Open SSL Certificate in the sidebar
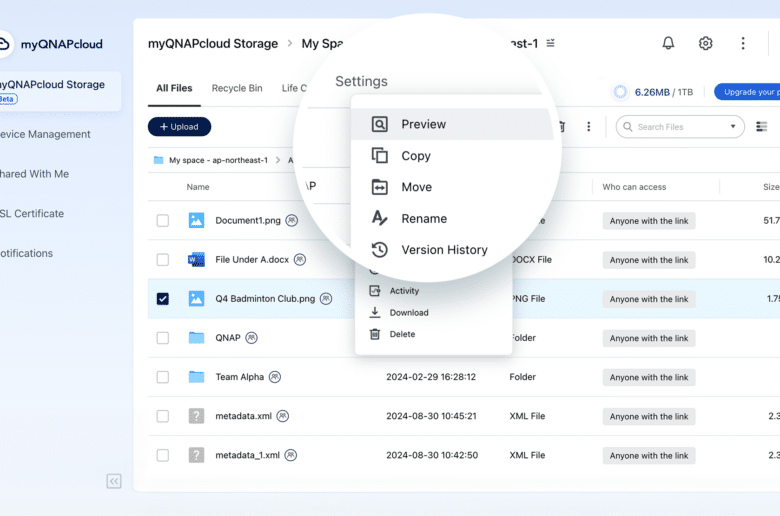Image resolution: width=780 pixels, height=516 pixels. click(32, 213)
